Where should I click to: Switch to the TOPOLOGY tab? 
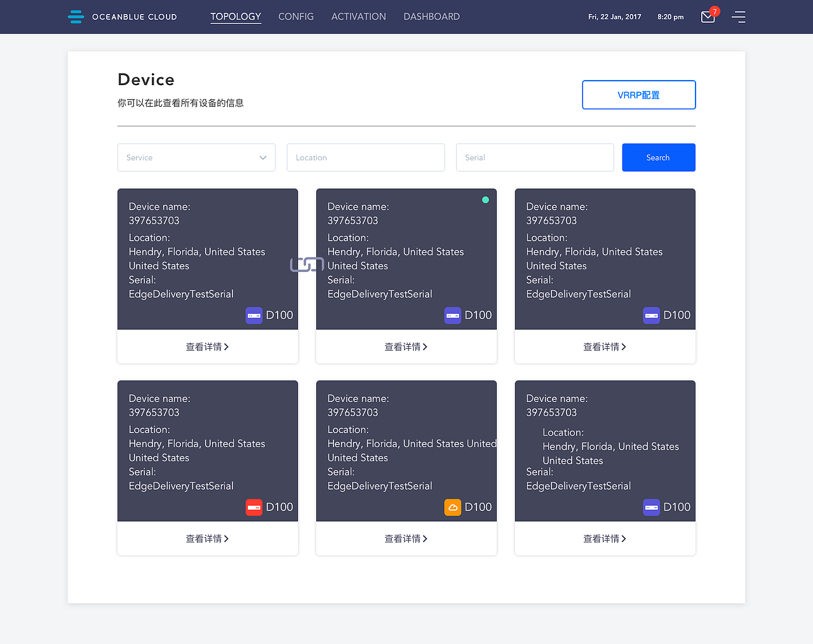pyautogui.click(x=236, y=17)
